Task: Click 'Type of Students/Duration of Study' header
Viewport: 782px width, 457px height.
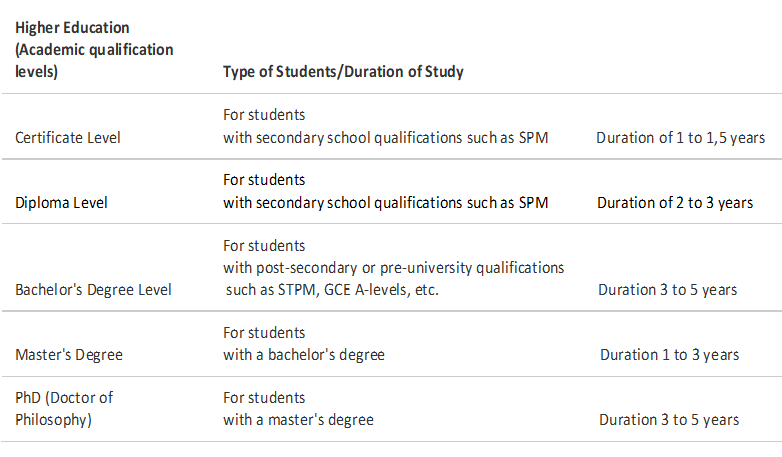Action: (343, 72)
